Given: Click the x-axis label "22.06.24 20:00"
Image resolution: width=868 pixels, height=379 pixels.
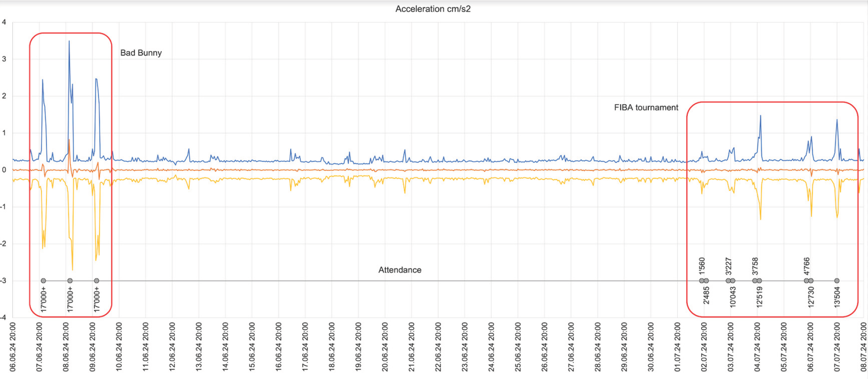Looking at the screenshot, I should pos(438,347).
